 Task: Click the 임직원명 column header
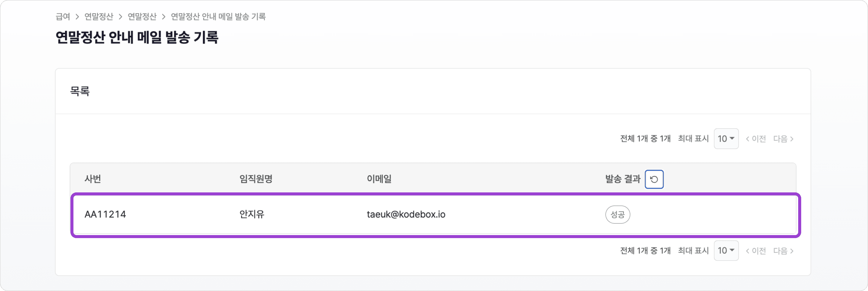coord(256,179)
